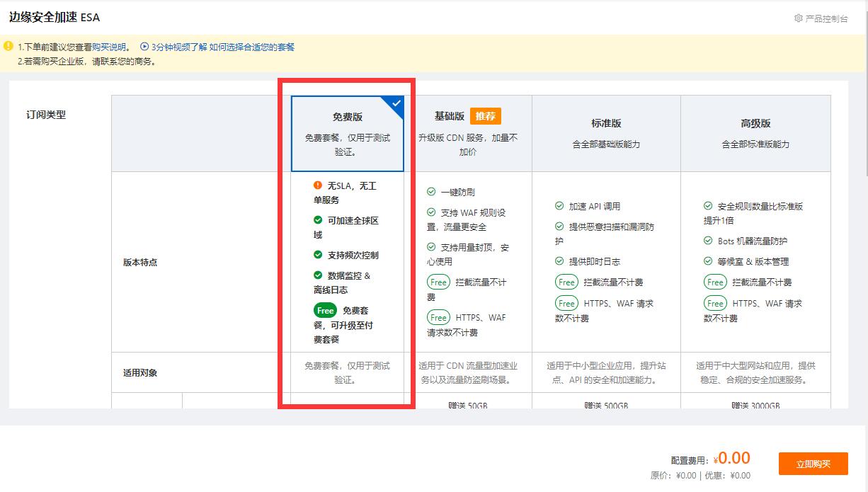Click the Free badge beside HTTPS、WAF请求数不计费 in 标准版
Screen dimensions: 868x492
(x=566, y=303)
